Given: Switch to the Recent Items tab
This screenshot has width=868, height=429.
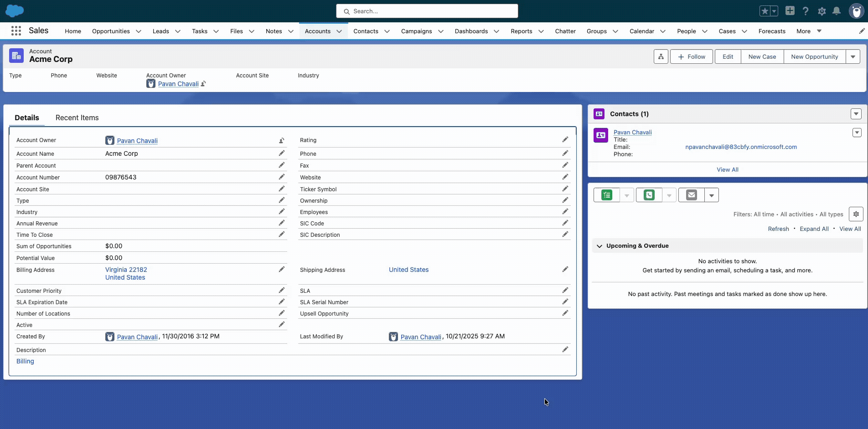Looking at the screenshot, I should 77,117.
